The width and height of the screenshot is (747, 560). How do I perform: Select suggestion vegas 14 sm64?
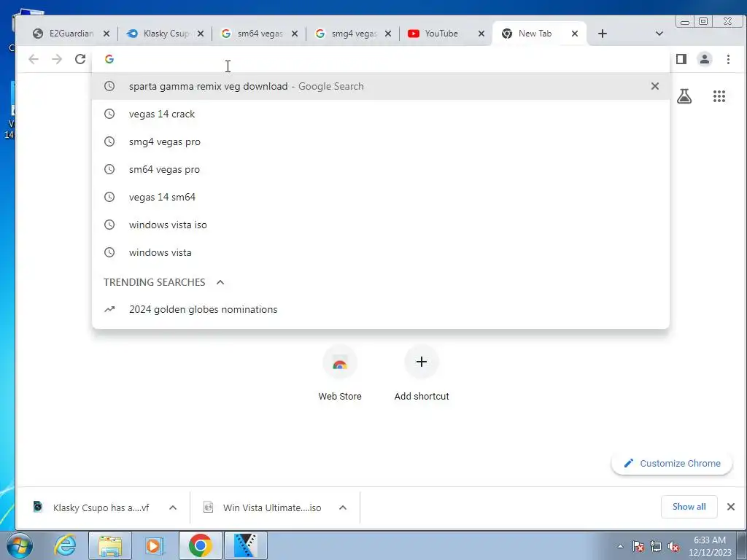point(380,197)
